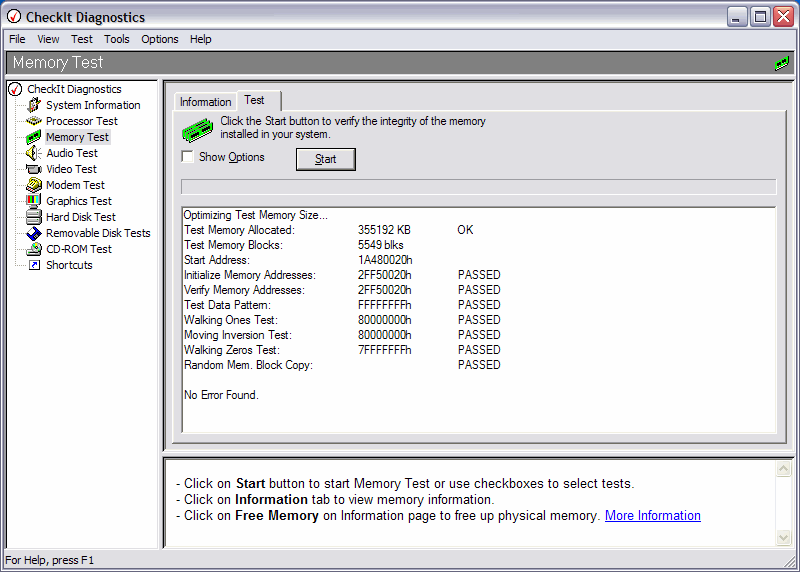
Task: Follow the More Information link
Action: pyautogui.click(x=653, y=516)
